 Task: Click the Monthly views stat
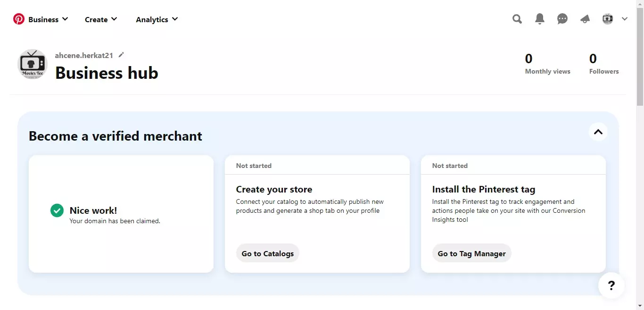[547, 64]
